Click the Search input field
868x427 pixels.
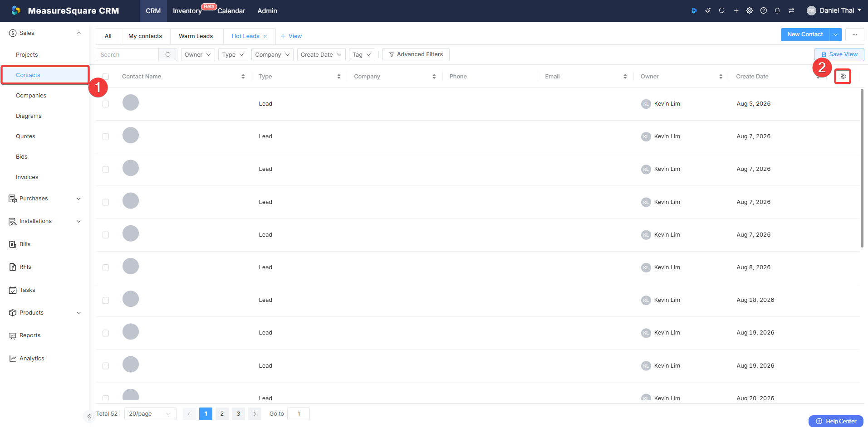tap(127, 54)
